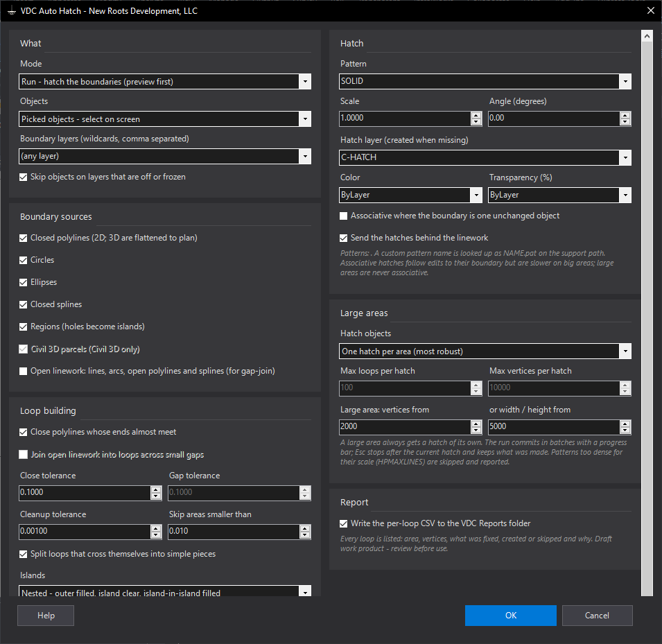Toggle Send the hatches behind the linework
662x644 pixels.
point(344,238)
